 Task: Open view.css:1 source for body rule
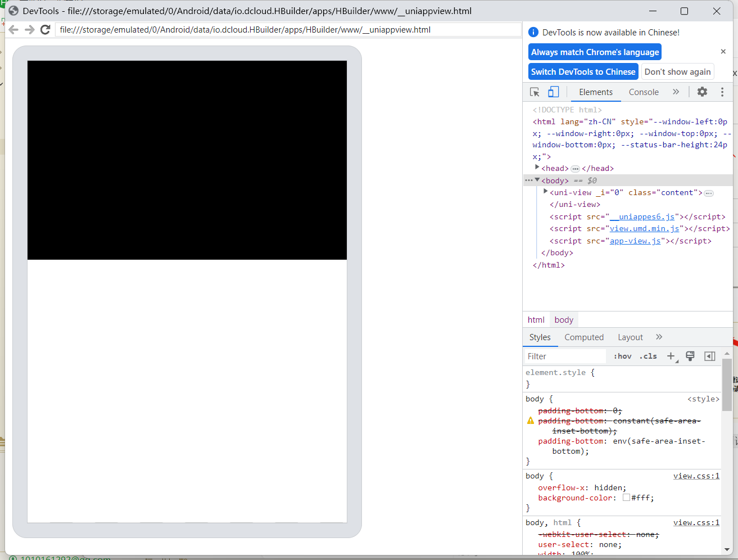(x=696, y=476)
